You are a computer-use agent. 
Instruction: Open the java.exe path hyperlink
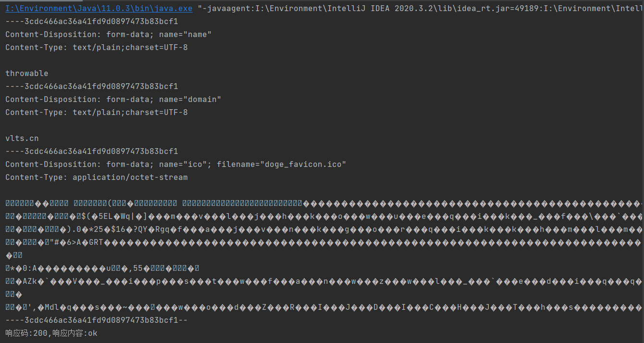tap(99, 9)
